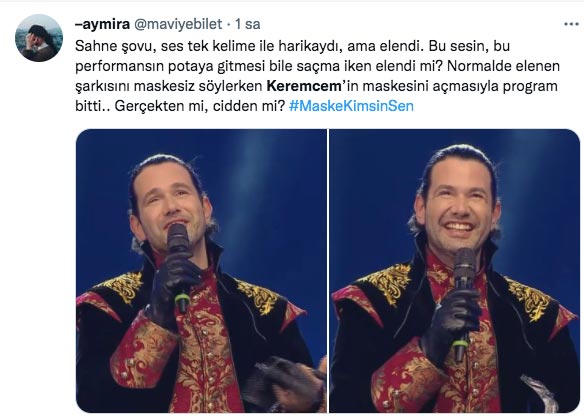Select the text 'Gerçekten mi, cidden mi?'

tap(200, 106)
